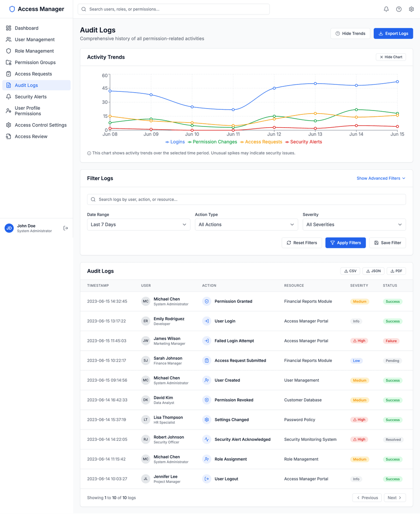Click logout icon beside John Doe
420x514 pixels.
pos(66,228)
